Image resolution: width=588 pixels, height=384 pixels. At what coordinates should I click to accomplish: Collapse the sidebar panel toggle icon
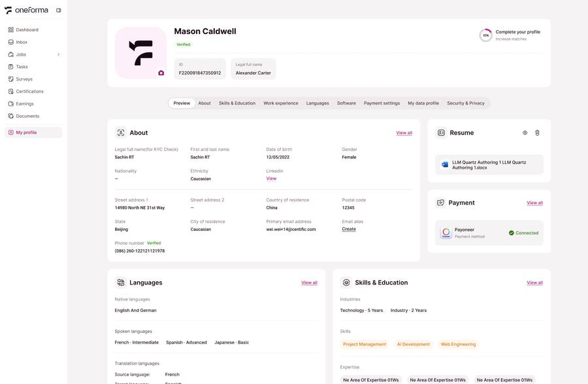coord(59,10)
